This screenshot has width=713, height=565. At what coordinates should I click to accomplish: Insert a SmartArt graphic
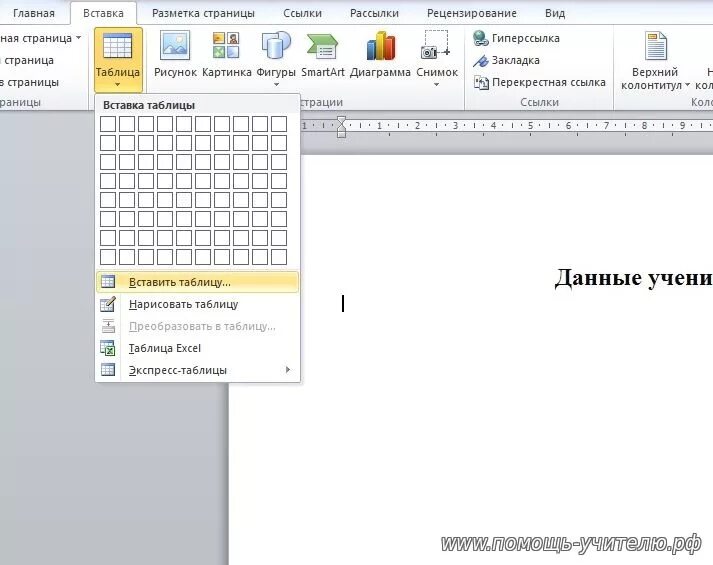pos(323,53)
